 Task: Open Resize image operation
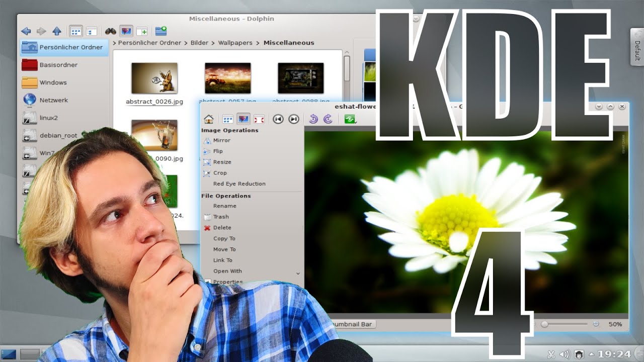tap(217, 162)
